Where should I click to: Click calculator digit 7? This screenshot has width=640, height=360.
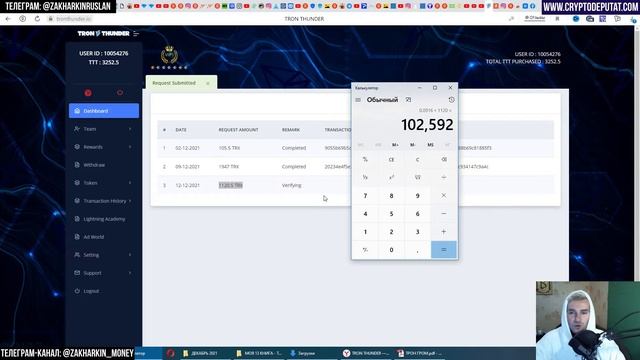365,196
